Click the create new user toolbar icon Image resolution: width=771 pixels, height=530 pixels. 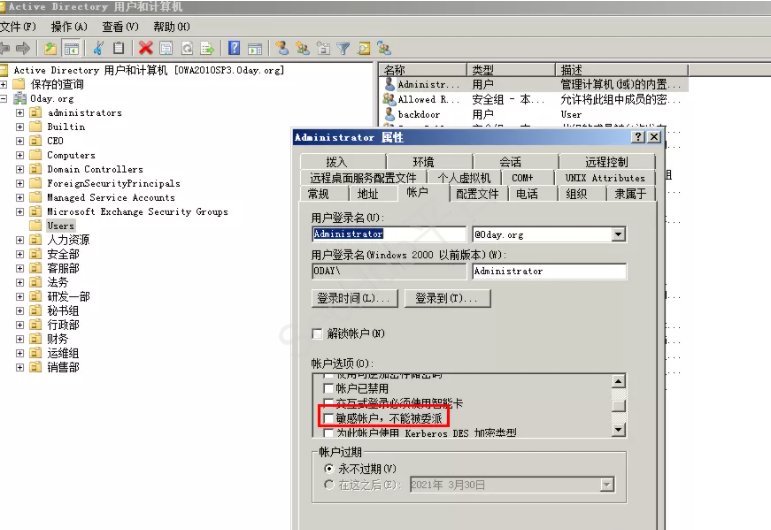[x=282, y=48]
